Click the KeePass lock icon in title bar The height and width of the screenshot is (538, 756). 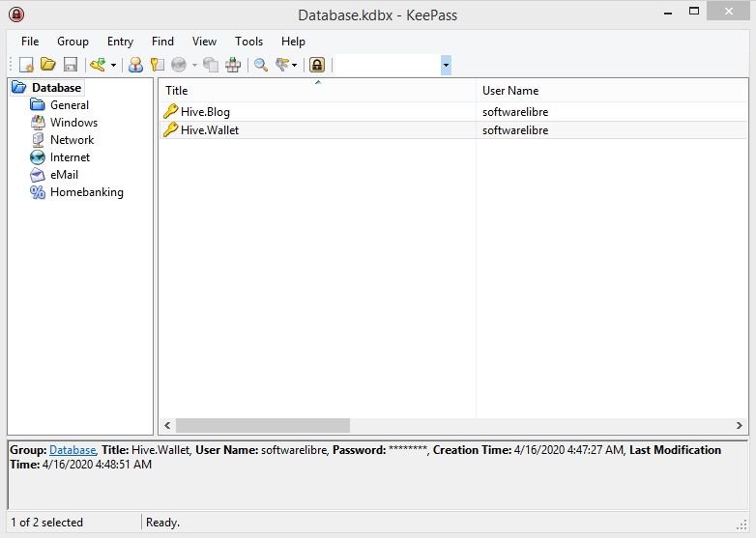[x=16, y=14]
